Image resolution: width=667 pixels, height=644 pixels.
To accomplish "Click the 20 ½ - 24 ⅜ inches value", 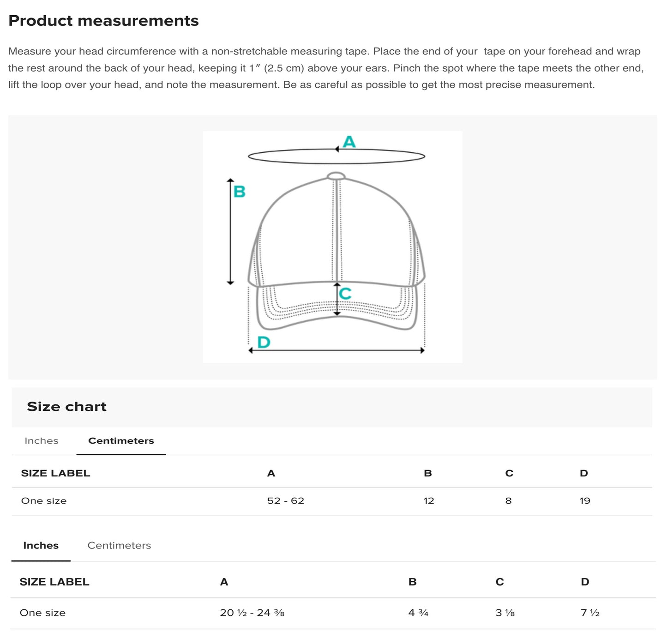I will tap(252, 613).
